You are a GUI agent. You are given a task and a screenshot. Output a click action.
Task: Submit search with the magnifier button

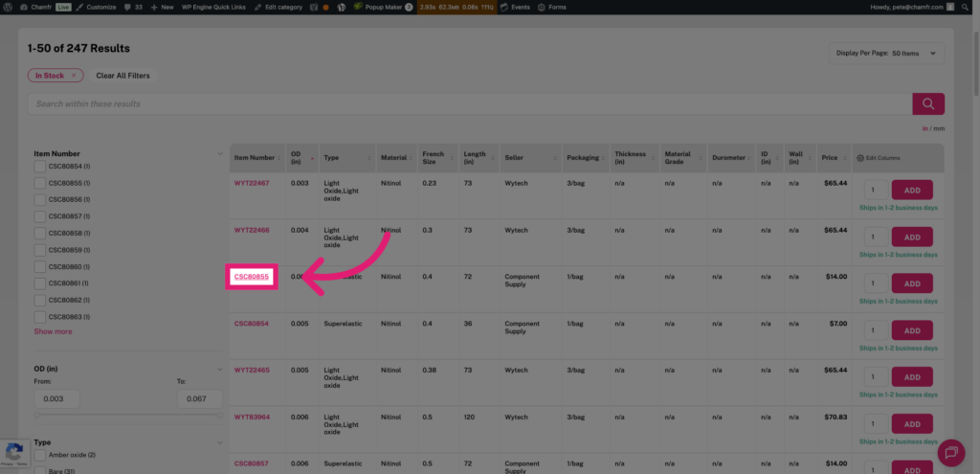pyautogui.click(x=928, y=103)
